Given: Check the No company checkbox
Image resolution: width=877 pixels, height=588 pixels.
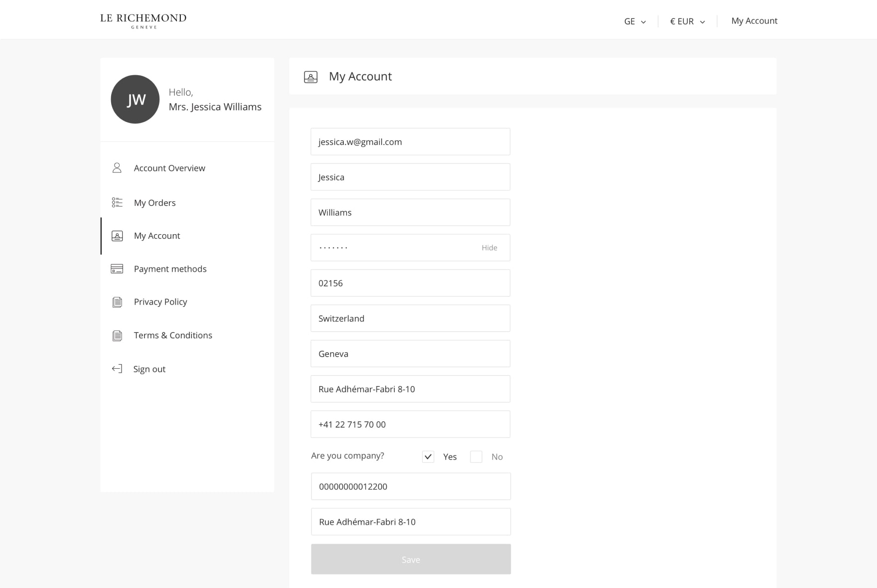Looking at the screenshot, I should 476,456.
